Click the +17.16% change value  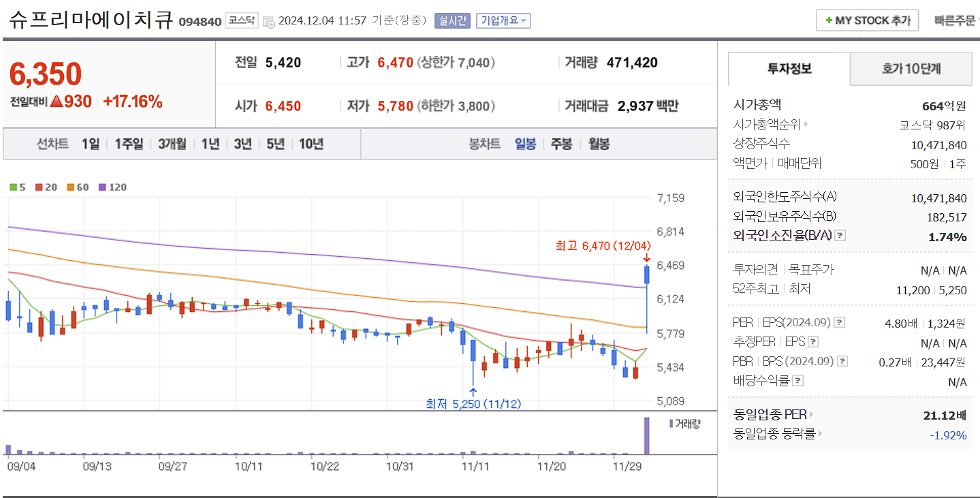133,102
